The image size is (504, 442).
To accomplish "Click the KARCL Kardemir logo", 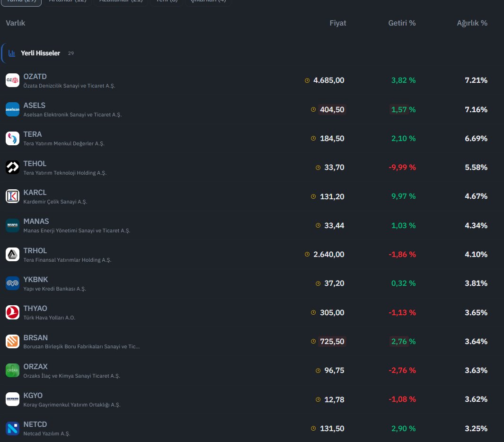I will pos(12,196).
